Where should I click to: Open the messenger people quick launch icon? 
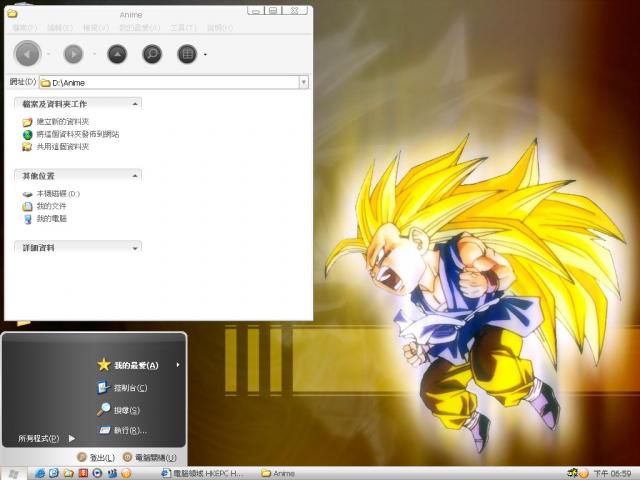pos(112,473)
